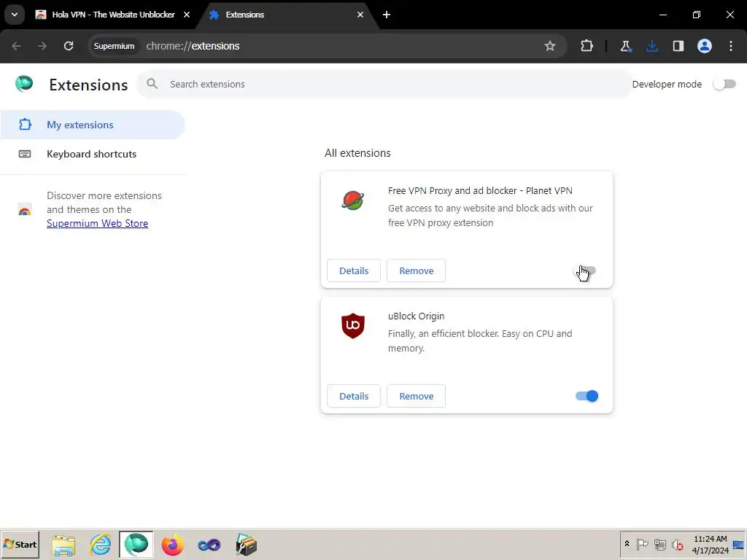
Task: Enable the Planet VPN extension toggle
Action: click(586, 271)
